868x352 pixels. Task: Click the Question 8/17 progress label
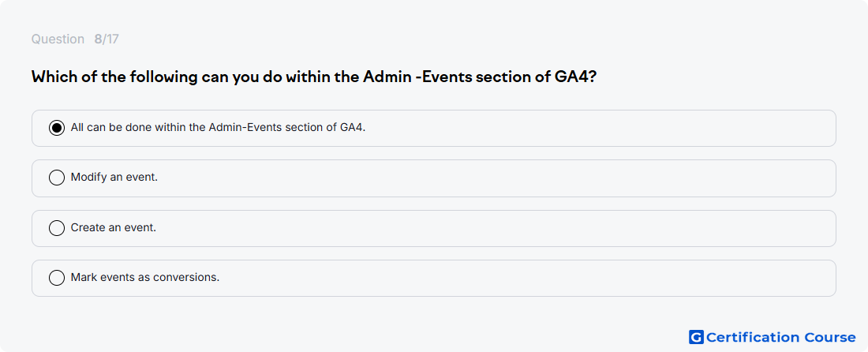[75, 39]
